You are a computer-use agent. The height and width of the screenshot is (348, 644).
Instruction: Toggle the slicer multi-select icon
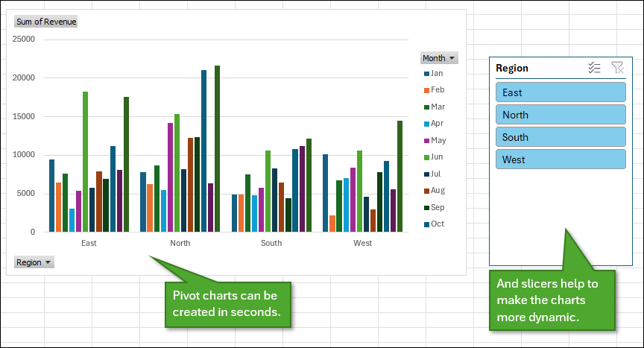point(594,68)
